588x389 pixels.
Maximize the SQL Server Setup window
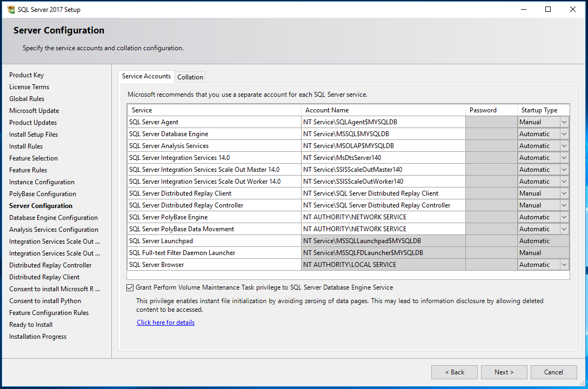pyautogui.click(x=548, y=9)
